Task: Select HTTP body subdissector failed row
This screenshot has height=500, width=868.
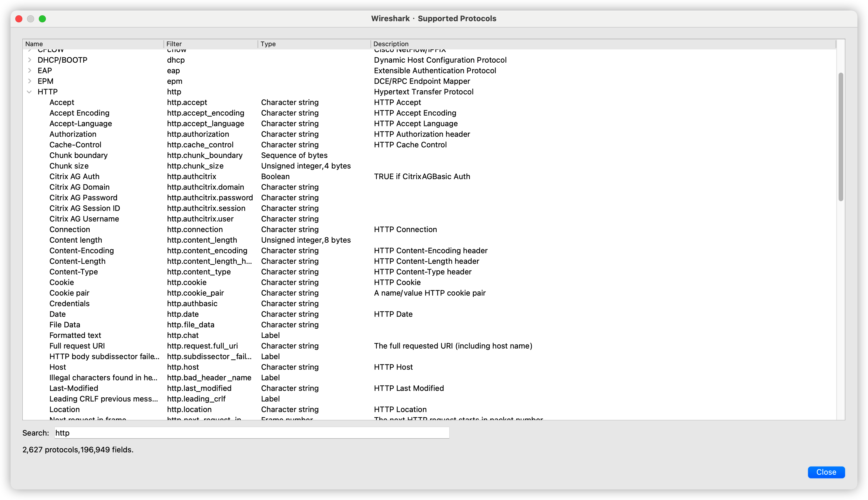Action: [429, 357]
